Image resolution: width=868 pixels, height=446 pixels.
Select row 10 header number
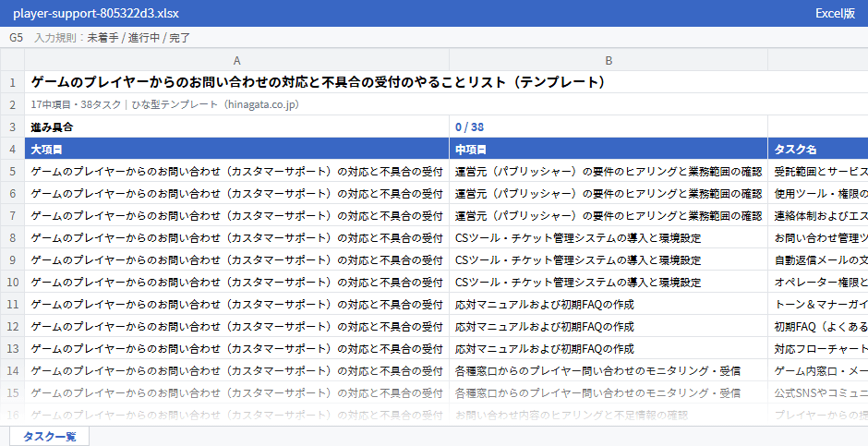12,282
